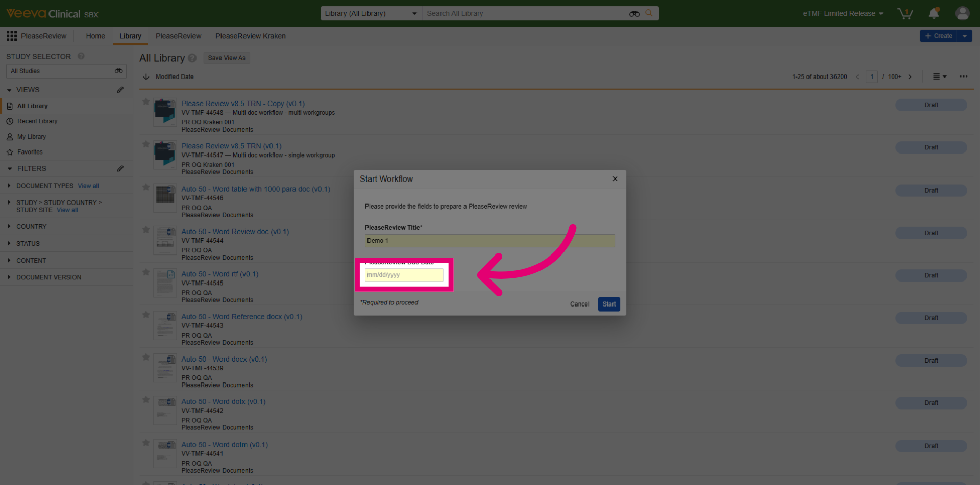Open Library (All Library) search scope dropdown
980x485 pixels.
(371, 13)
